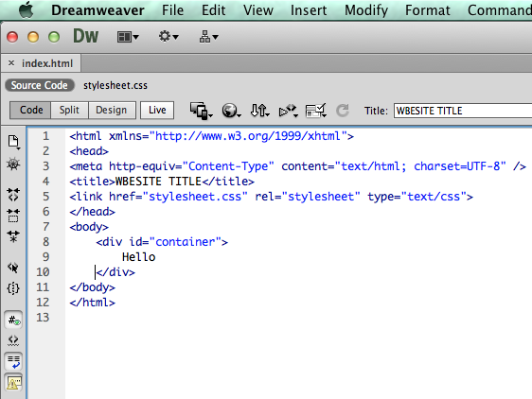Image resolution: width=532 pixels, height=399 pixels.
Task: Toggle Highlight Invalid Code icon
Action: tap(13, 340)
